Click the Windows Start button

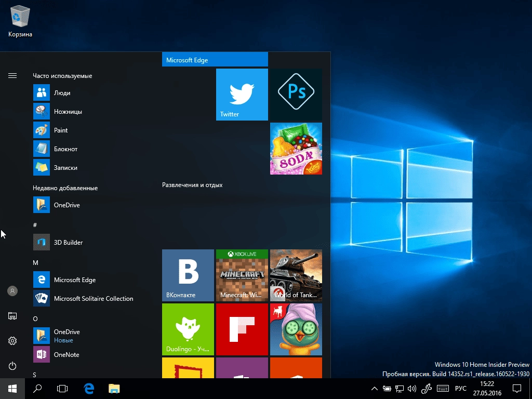click(12, 389)
